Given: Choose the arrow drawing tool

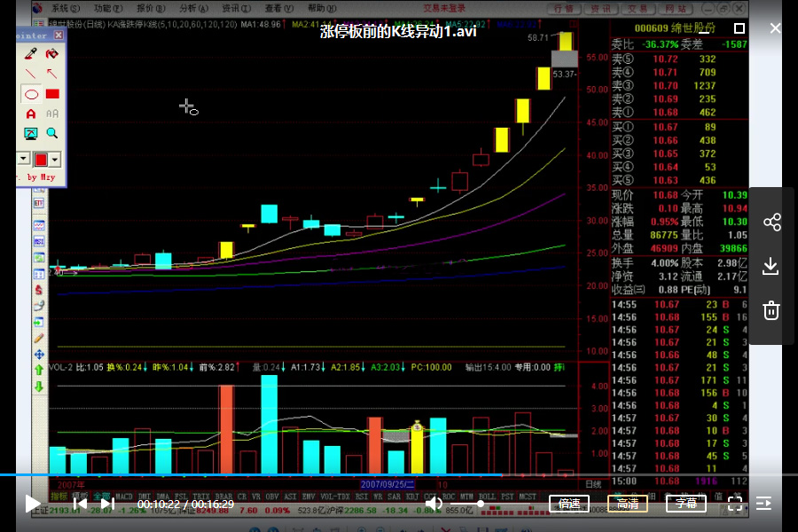Looking at the screenshot, I should point(52,74).
